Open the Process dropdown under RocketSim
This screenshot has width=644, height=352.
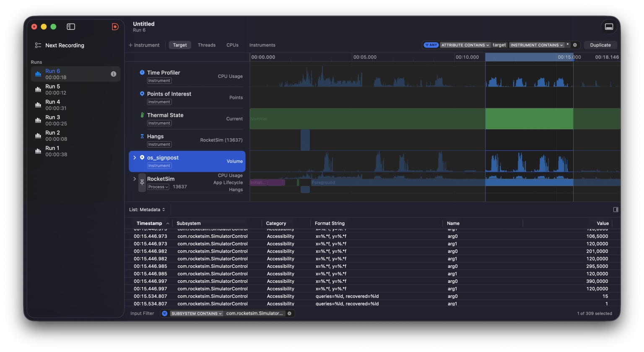(158, 187)
